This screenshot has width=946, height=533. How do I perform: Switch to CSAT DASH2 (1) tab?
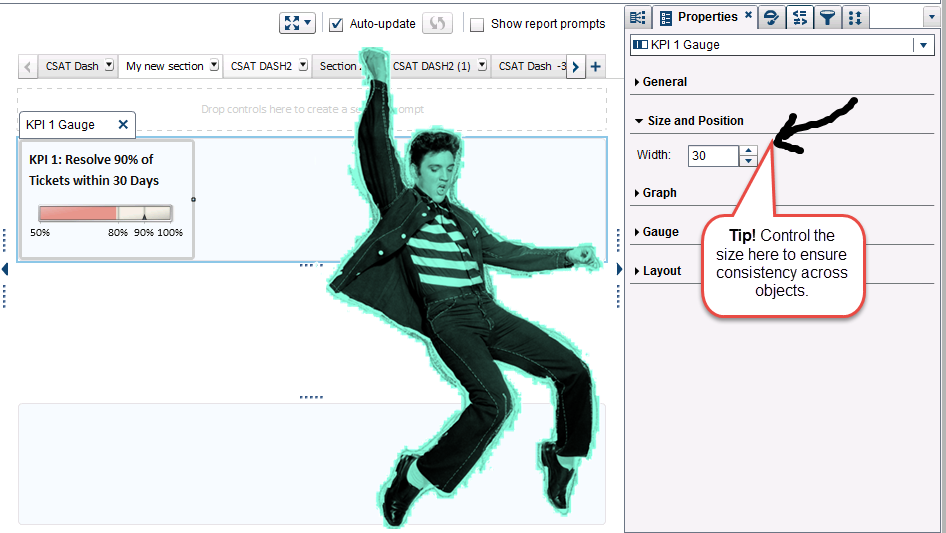tap(431, 66)
